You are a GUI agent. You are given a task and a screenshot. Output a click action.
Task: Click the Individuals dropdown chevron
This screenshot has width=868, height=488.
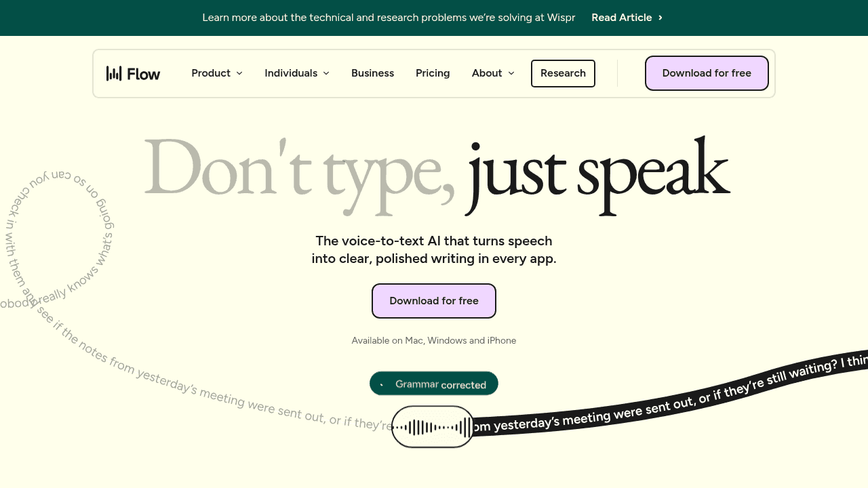(326, 73)
